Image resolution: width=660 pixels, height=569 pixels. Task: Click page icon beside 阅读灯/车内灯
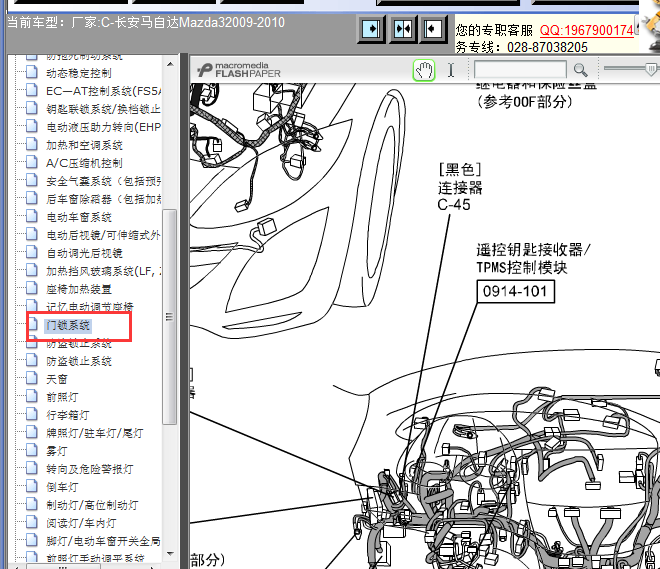tap(32, 522)
